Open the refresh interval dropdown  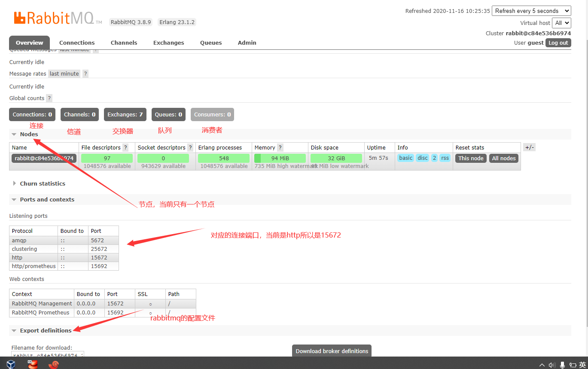[531, 11]
